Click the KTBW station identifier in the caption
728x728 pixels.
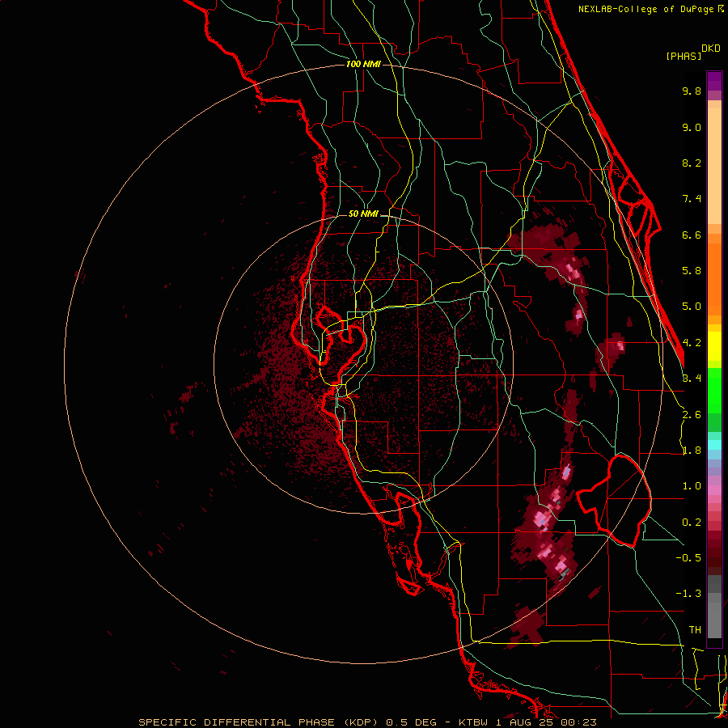click(475, 722)
